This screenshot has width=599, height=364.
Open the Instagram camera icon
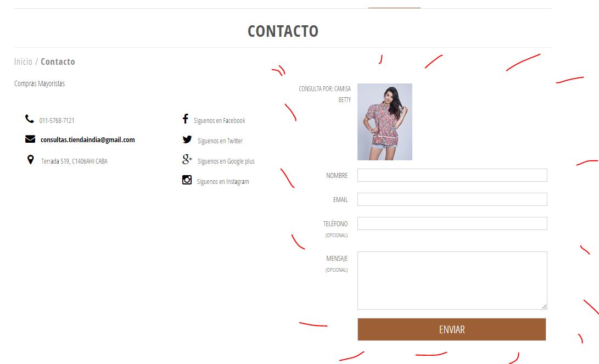(187, 180)
